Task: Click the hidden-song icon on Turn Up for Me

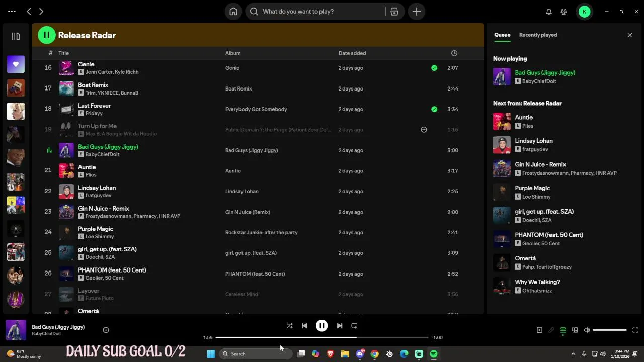Action: point(424,130)
